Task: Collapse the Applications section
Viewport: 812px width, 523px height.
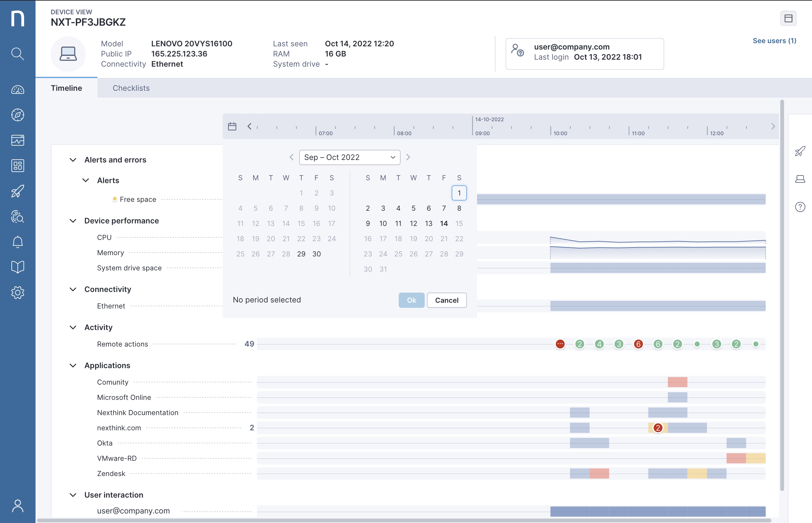Action: point(73,365)
